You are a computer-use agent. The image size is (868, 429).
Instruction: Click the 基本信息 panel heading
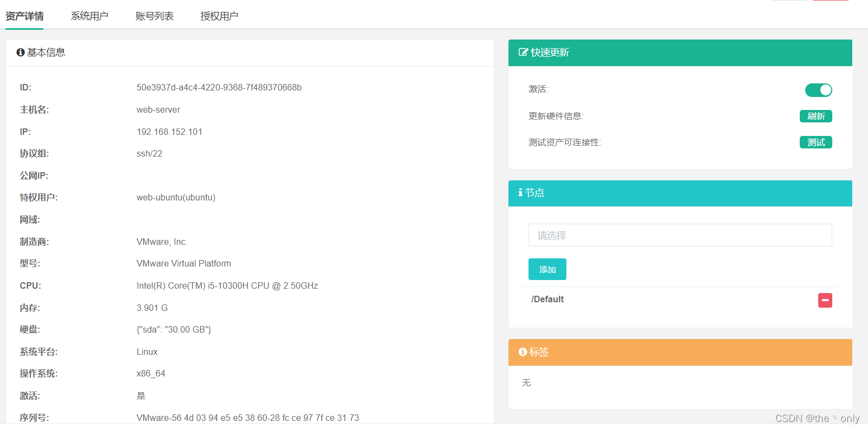(46, 53)
